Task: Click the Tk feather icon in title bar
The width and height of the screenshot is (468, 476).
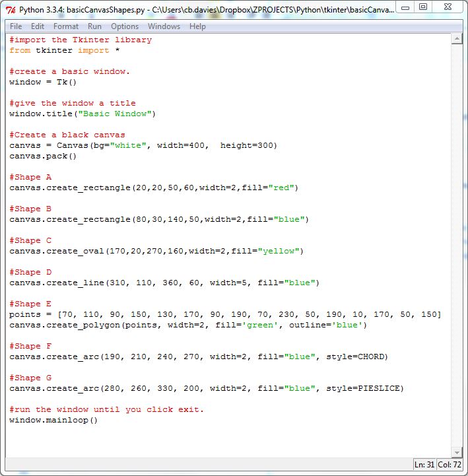Action: tap(11, 10)
